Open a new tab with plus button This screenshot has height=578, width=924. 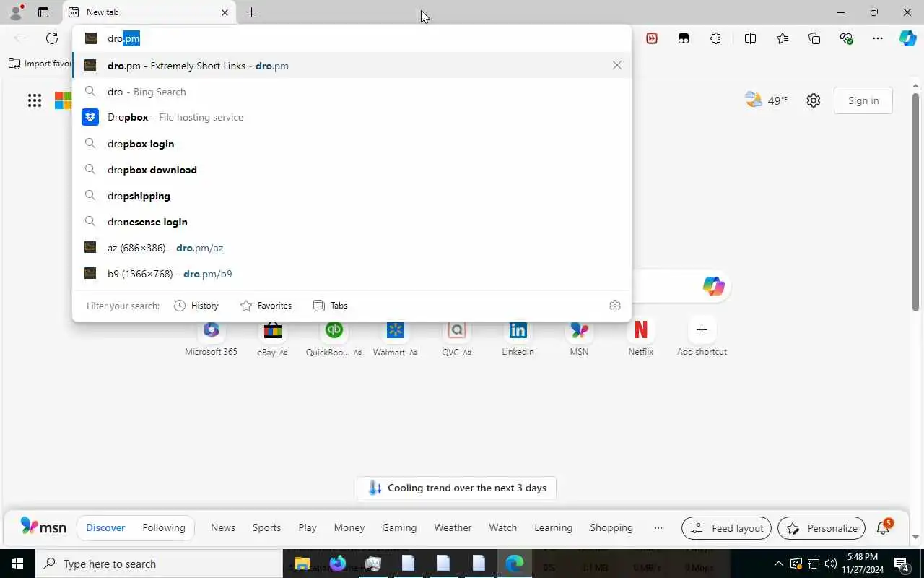click(x=251, y=12)
